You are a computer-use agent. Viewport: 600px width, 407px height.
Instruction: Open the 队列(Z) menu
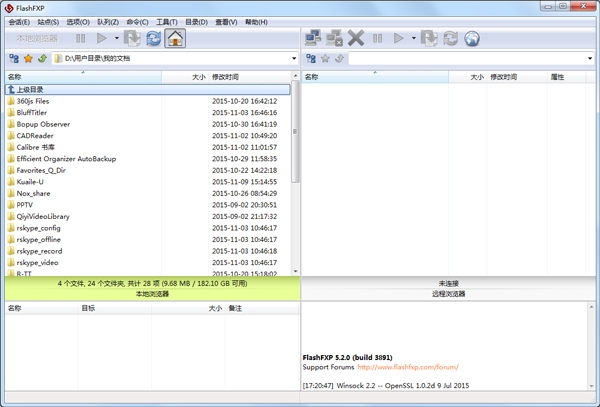coord(108,22)
